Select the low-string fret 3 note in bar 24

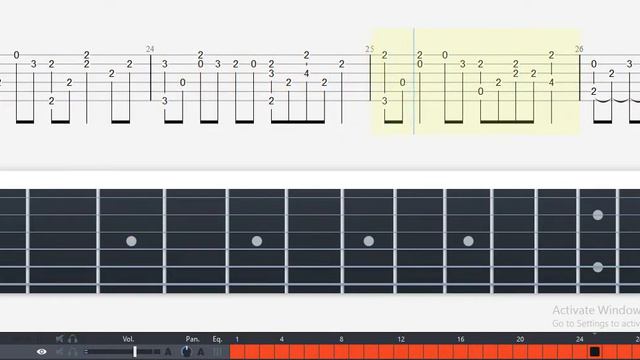(164, 101)
